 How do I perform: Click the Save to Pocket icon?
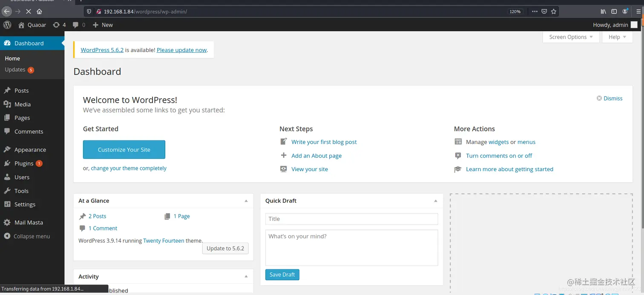(544, 11)
